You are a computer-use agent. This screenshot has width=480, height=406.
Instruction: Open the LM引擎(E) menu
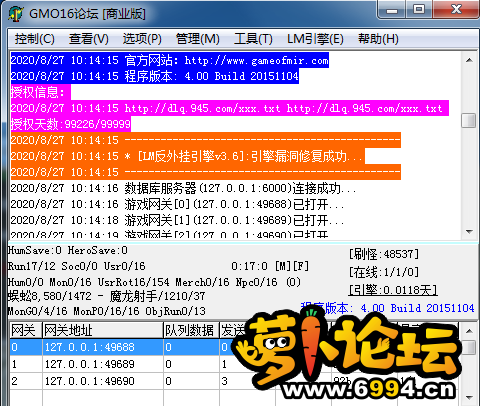[x=315, y=39]
